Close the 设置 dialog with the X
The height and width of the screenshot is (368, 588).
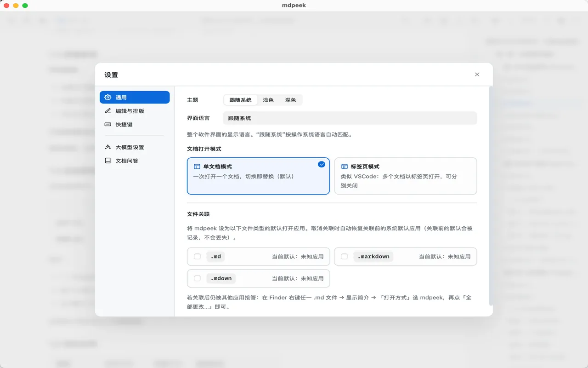(x=477, y=75)
